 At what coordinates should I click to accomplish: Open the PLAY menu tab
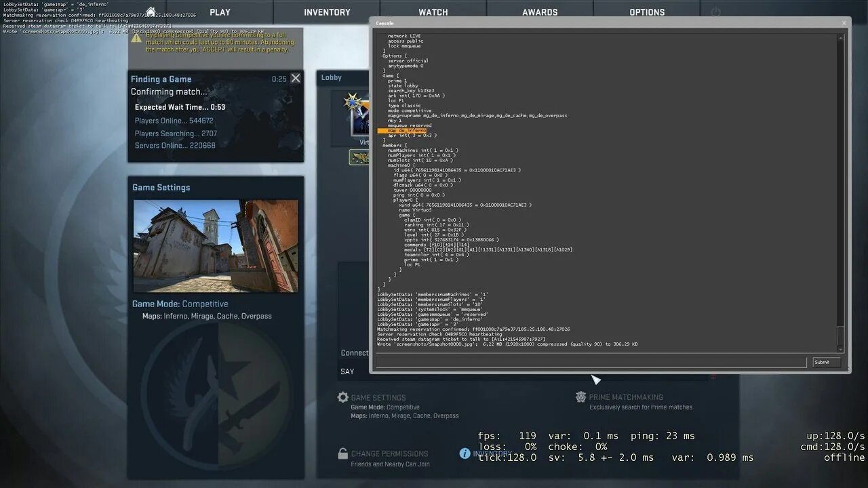point(220,12)
